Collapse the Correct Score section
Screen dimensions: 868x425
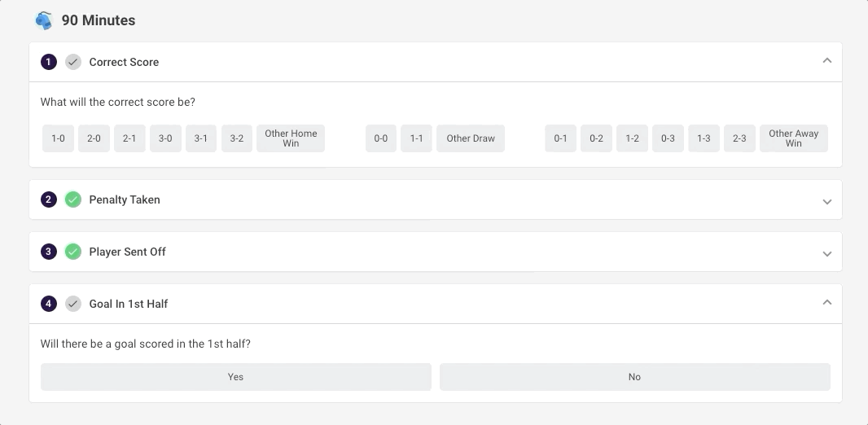tap(826, 61)
